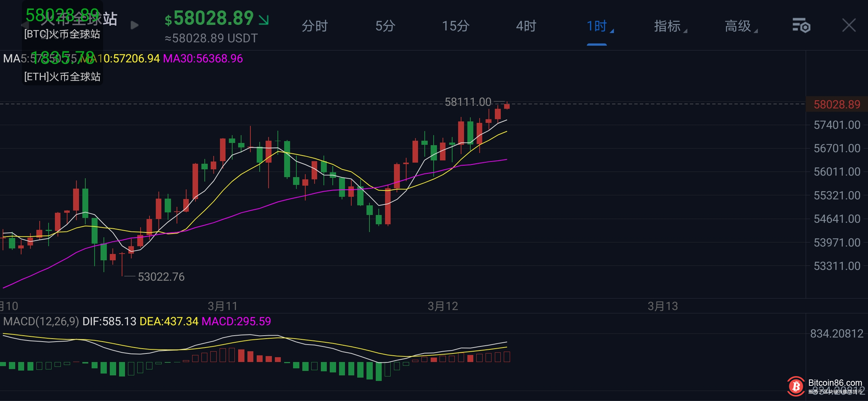This screenshot has width=868, height=401.
Task: Tap the current price tag 58028.89 on axis
Action: [836, 104]
